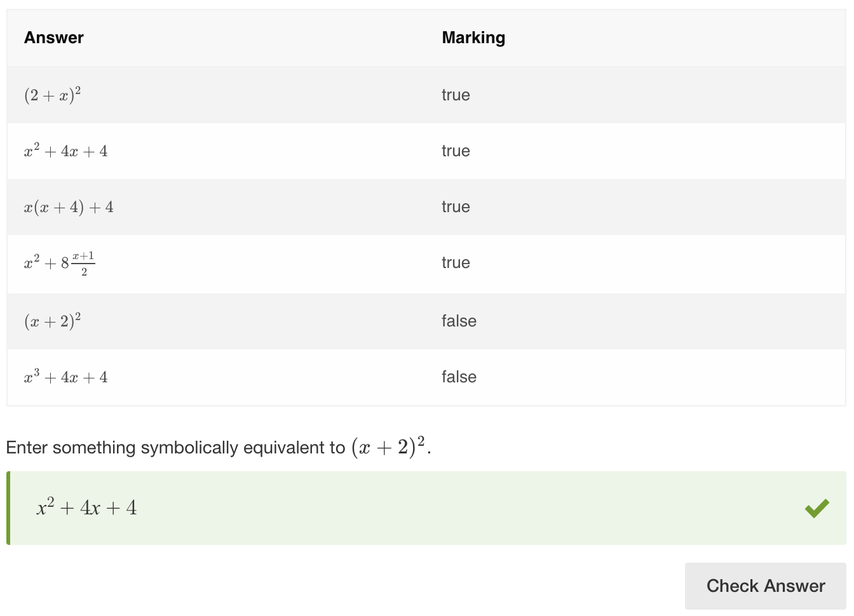The image size is (854, 616).
Task: Click the (x + 2)² formula in the question prompt
Action: coord(388,446)
